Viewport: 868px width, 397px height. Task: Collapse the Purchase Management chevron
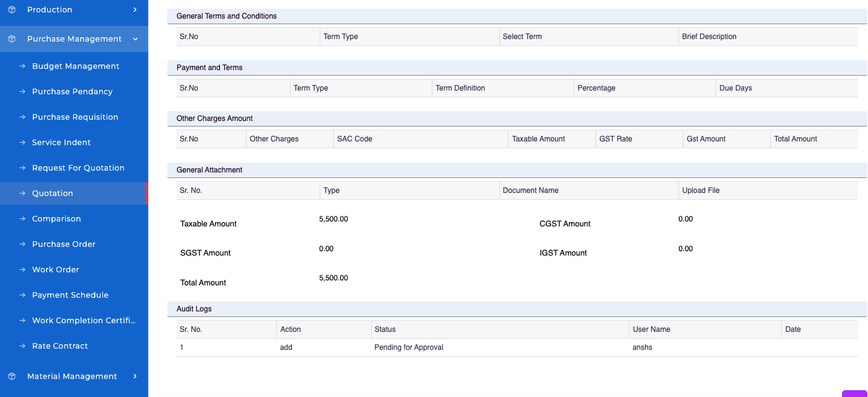[x=135, y=39]
